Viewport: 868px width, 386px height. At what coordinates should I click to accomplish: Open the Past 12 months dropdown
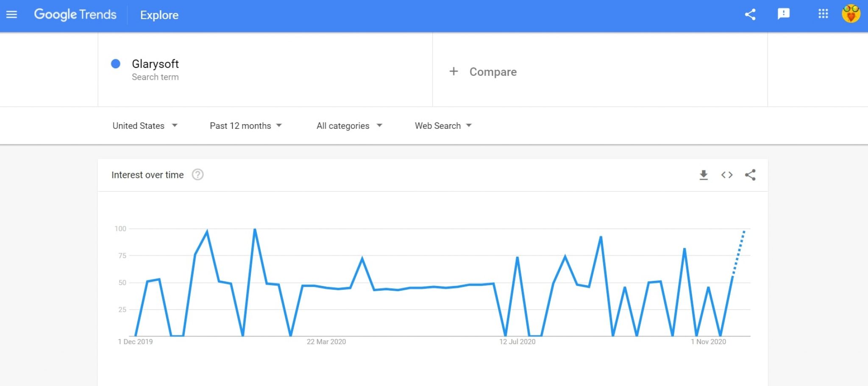pyautogui.click(x=246, y=126)
